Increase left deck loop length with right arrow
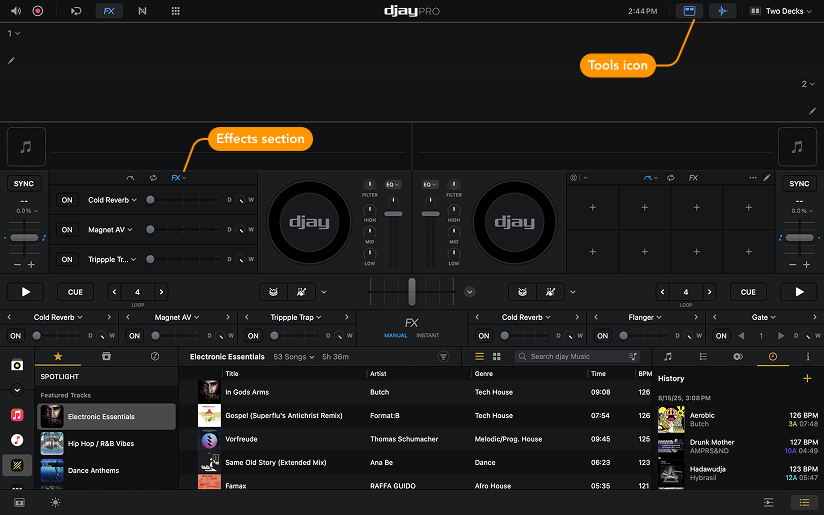This screenshot has width=824, height=515. 161,292
